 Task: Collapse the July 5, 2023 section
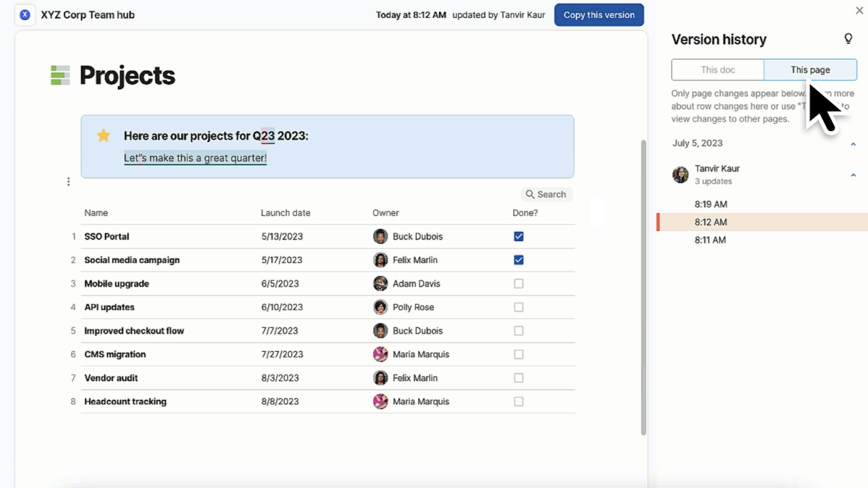coord(853,144)
